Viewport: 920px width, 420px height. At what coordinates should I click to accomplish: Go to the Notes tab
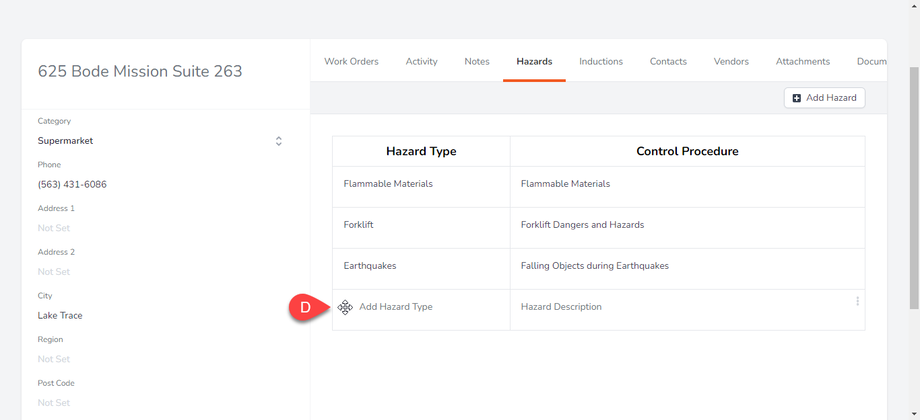[x=477, y=62]
